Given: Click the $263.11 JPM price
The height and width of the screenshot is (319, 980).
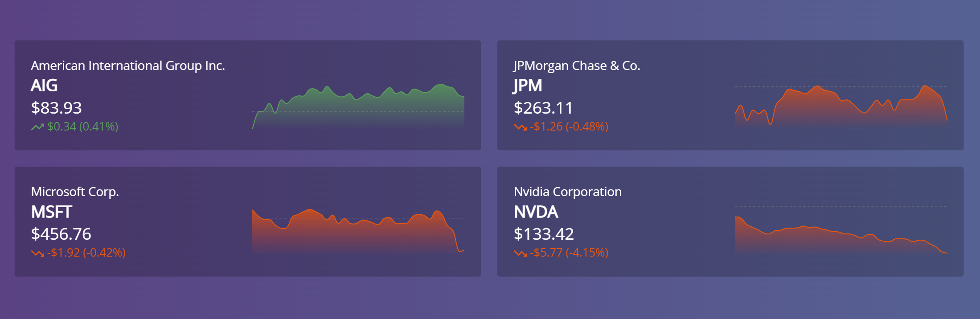Looking at the screenshot, I should [543, 108].
